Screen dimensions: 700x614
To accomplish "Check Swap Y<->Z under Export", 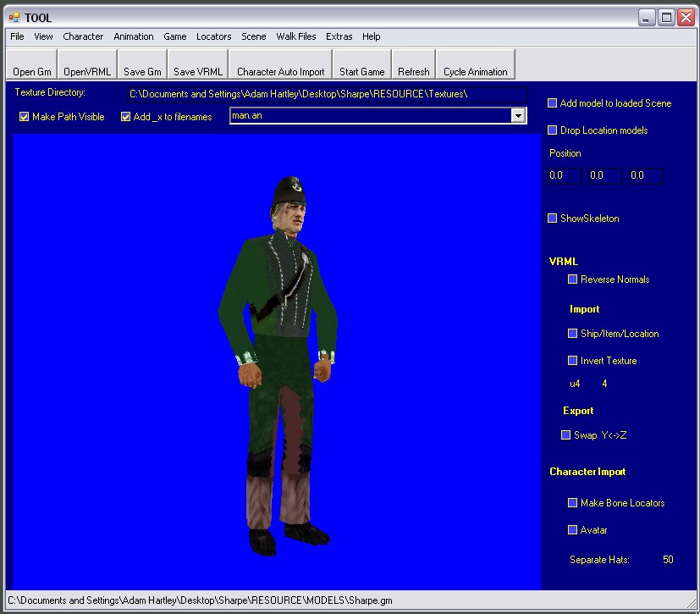I will 565,435.
